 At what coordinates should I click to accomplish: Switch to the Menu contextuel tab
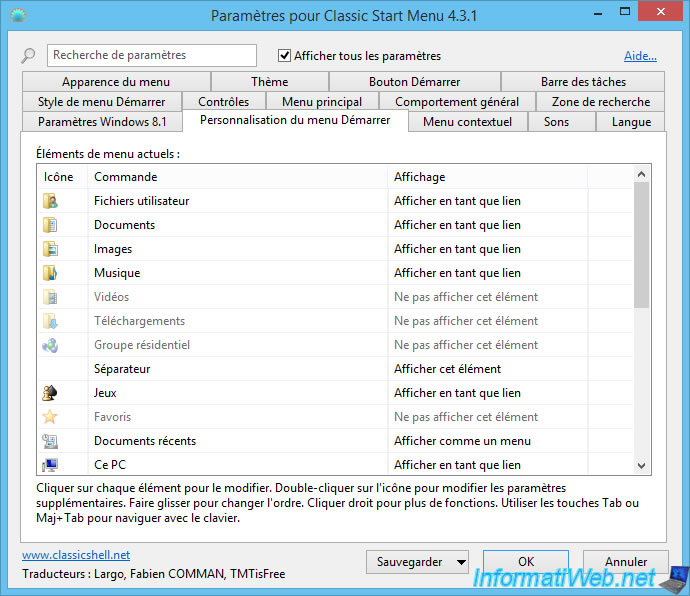tap(467, 122)
